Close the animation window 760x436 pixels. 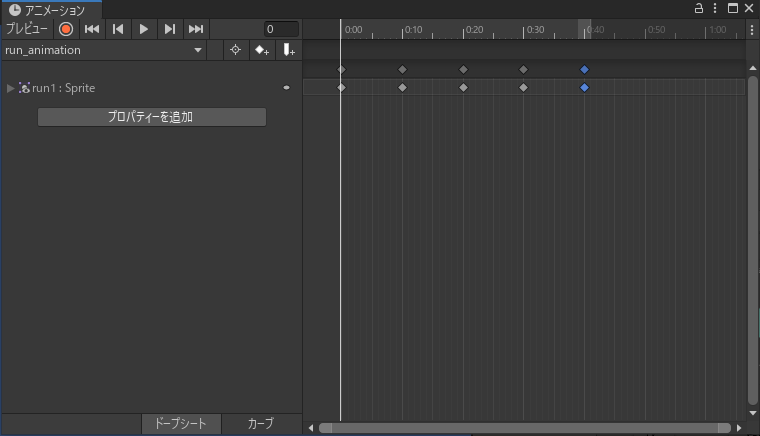(749, 8)
